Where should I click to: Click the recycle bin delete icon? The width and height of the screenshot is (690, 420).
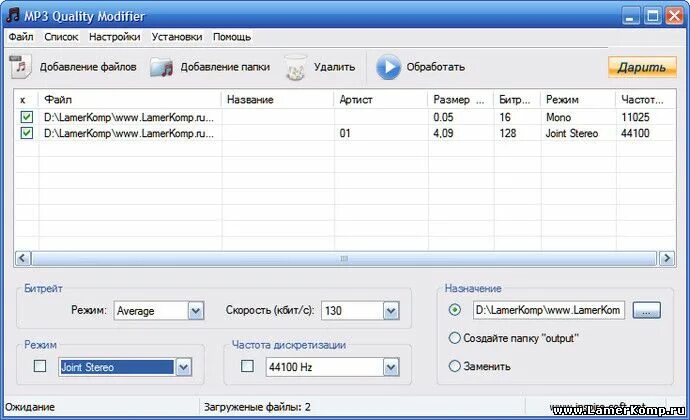pos(296,67)
